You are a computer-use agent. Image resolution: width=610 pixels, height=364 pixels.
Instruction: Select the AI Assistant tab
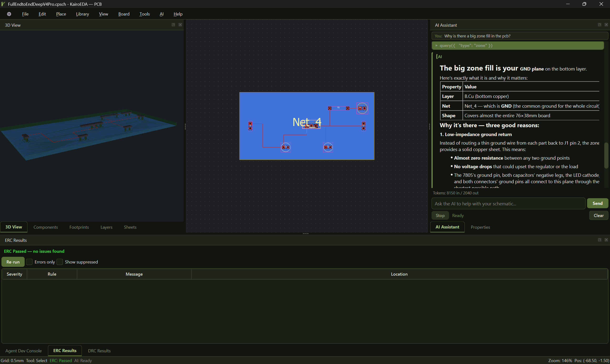click(x=447, y=227)
